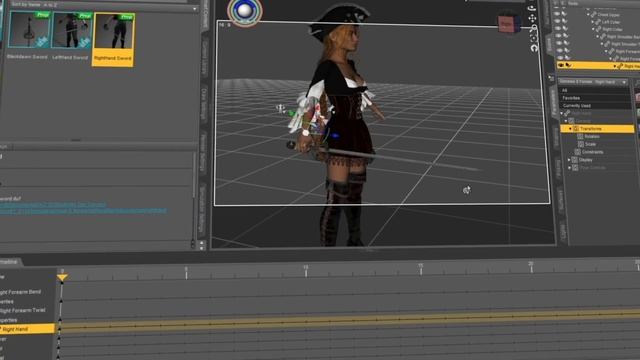The image size is (640, 360).
Task: Toggle selectable arrow icon for Right Hand row
Action: (x=568, y=65)
